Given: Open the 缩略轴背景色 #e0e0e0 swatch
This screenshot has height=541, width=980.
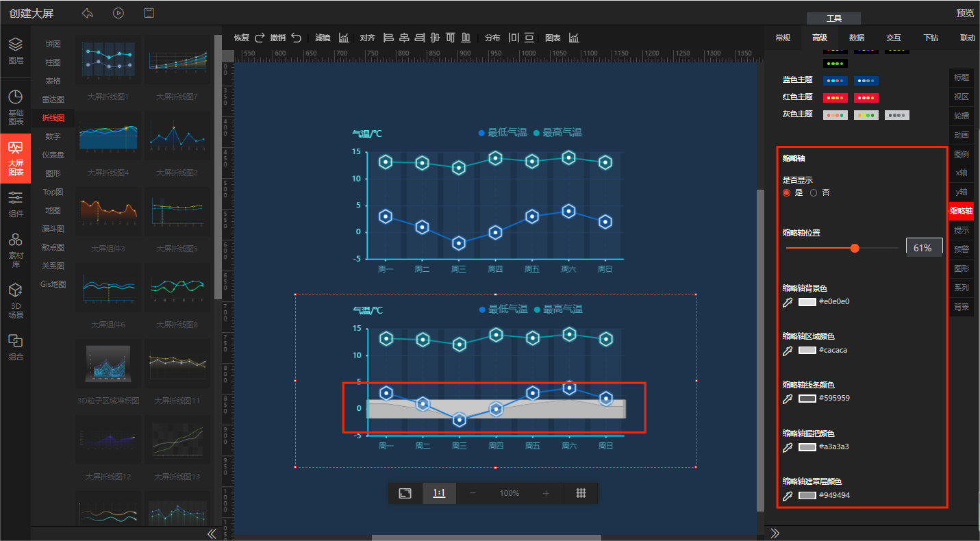Looking at the screenshot, I should point(807,302).
